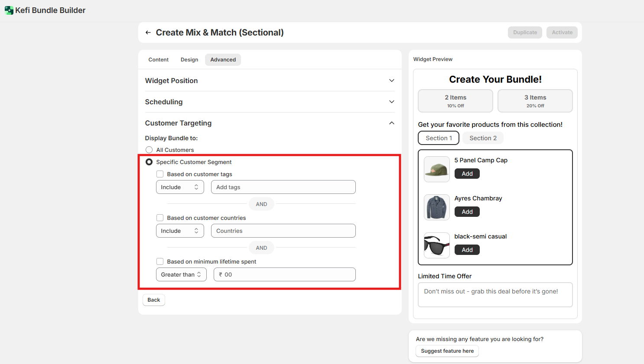The image size is (644, 364).
Task: Click the Countries input field
Action: click(x=283, y=231)
